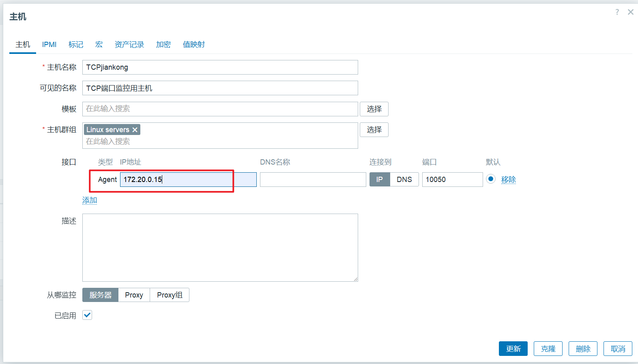Focus the port field showing 10050
The height and width of the screenshot is (364, 638).
pos(452,180)
